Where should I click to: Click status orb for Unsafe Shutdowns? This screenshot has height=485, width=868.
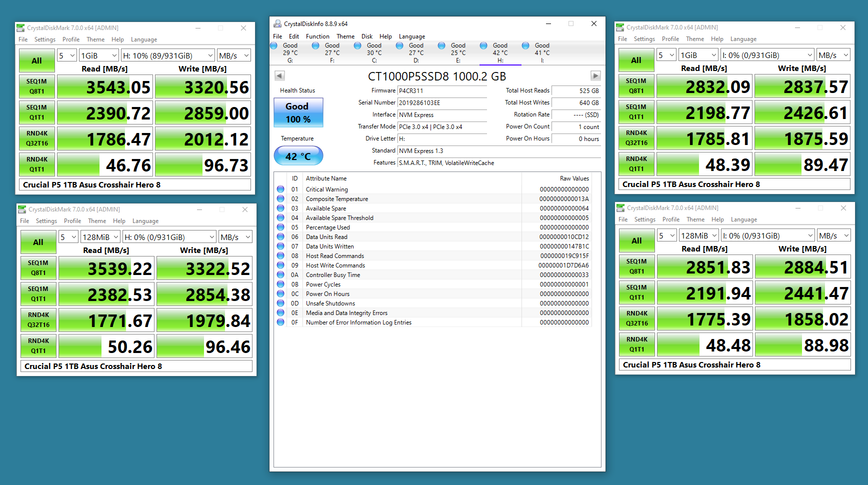click(x=280, y=303)
